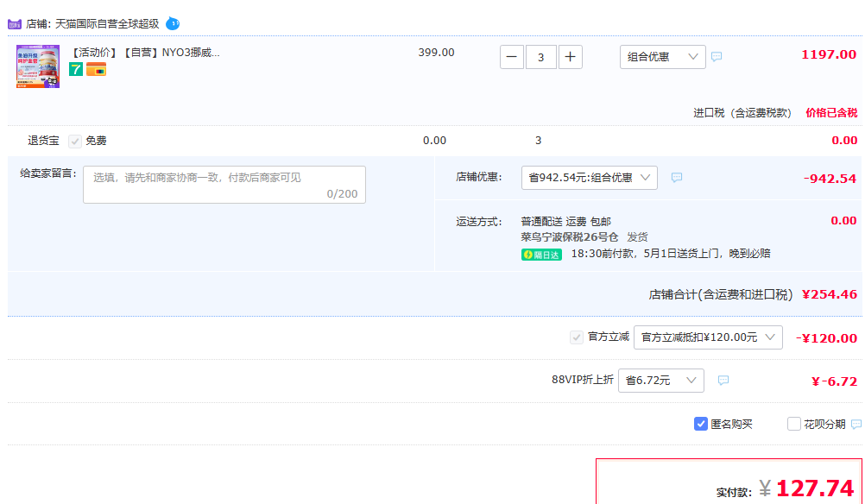Open the blue Wangwang chat icon beside shop name

pos(173,23)
